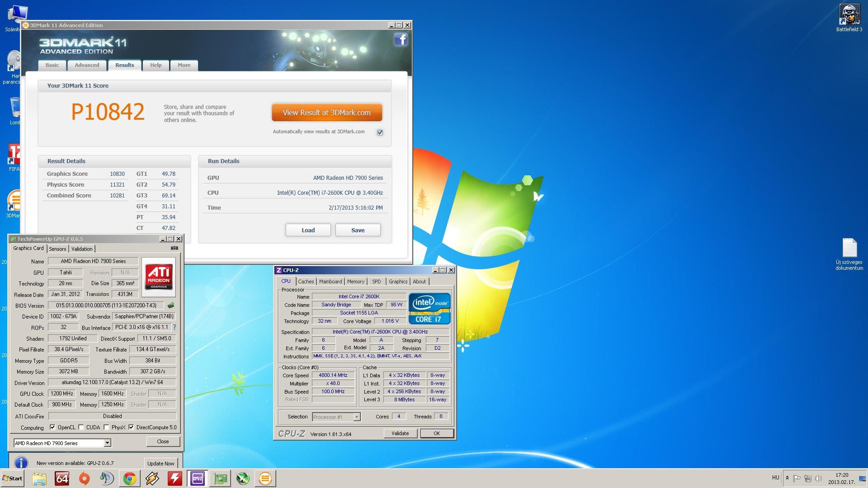
Task: Click the GPU-Z update info icon
Action: click(21, 463)
